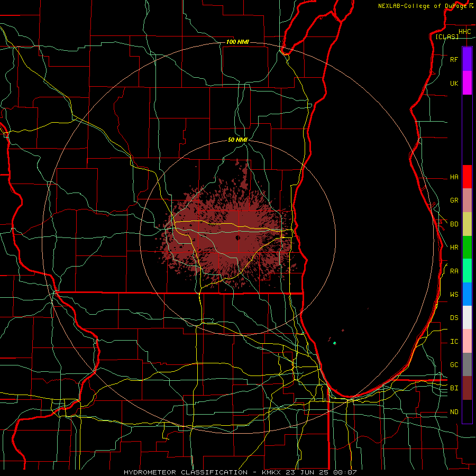Click the radar site black dot at center
This screenshot has height=476, width=476.
[x=237, y=237]
